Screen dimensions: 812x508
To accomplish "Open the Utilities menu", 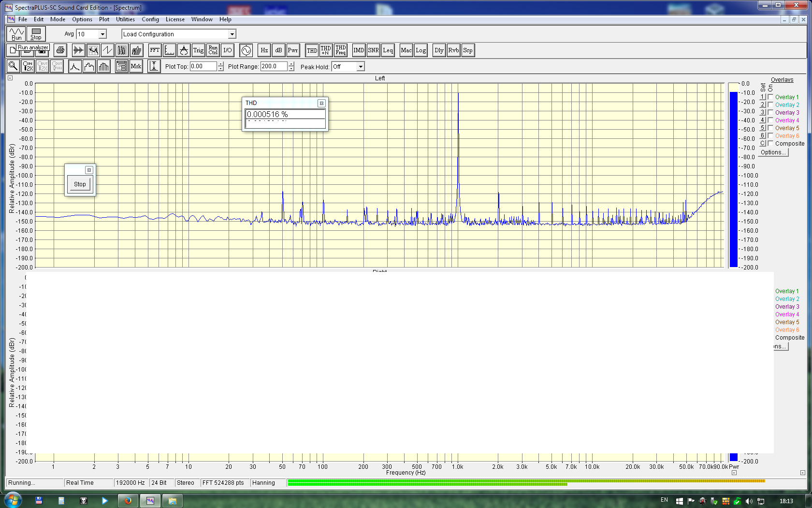I will [125, 19].
